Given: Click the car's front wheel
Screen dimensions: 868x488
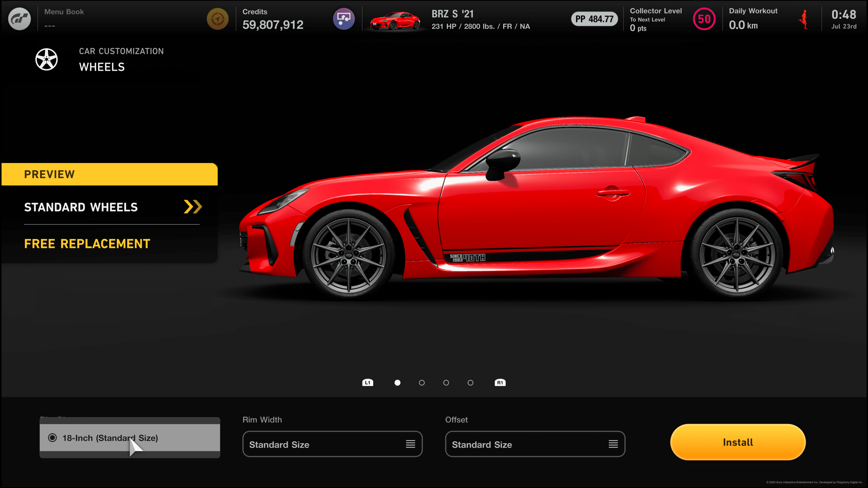Looking at the screenshot, I should (x=349, y=254).
